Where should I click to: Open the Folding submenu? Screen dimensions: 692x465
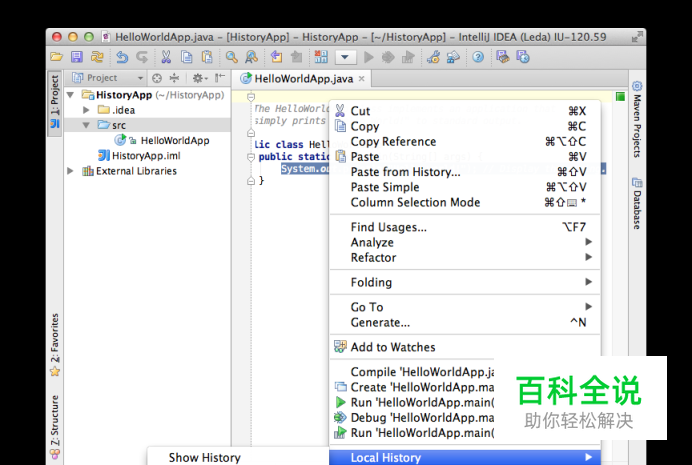[464, 282]
